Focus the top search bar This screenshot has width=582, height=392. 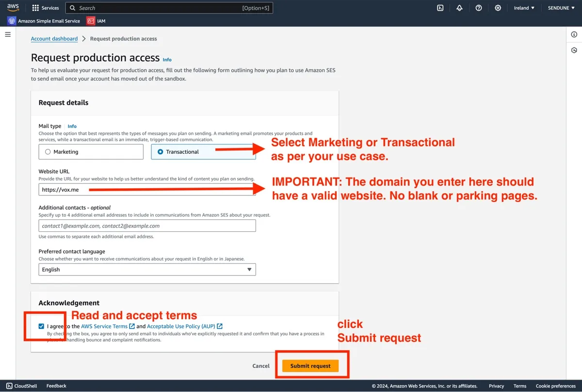click(169, 8)
